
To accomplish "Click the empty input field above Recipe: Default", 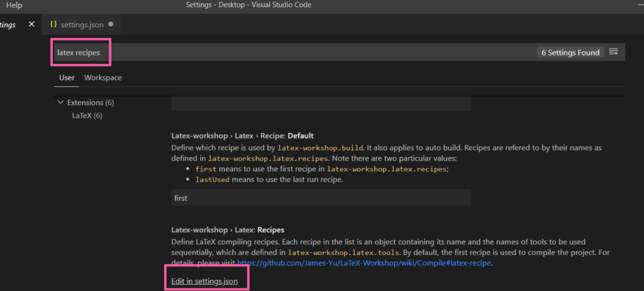I will point(321,104).
